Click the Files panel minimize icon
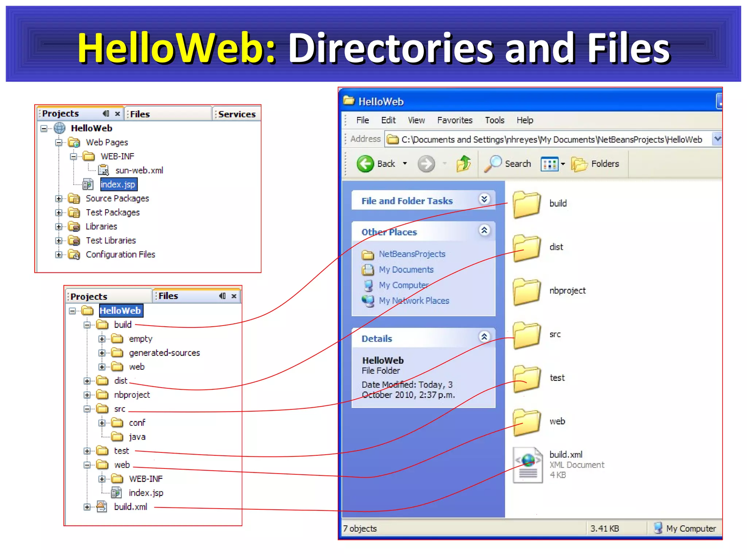 222,296
